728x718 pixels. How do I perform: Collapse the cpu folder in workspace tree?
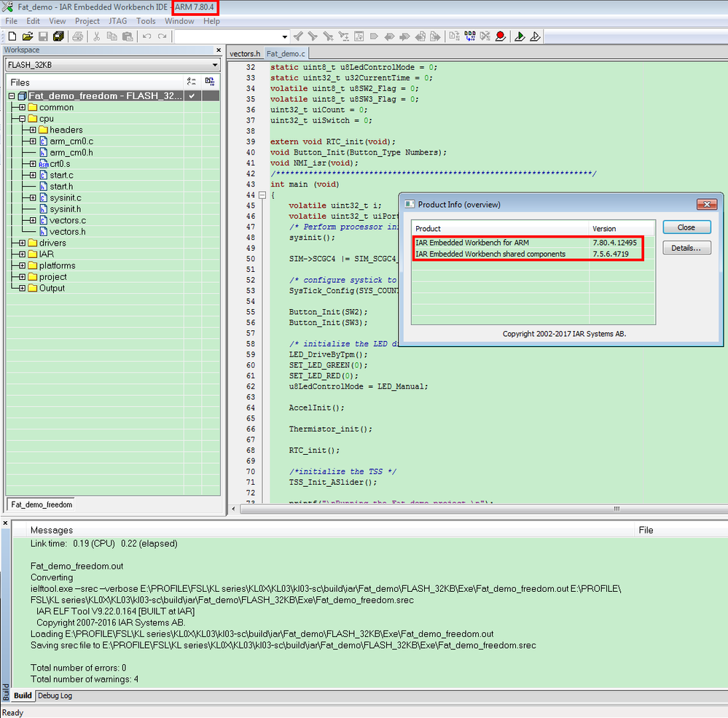(22, 119)
